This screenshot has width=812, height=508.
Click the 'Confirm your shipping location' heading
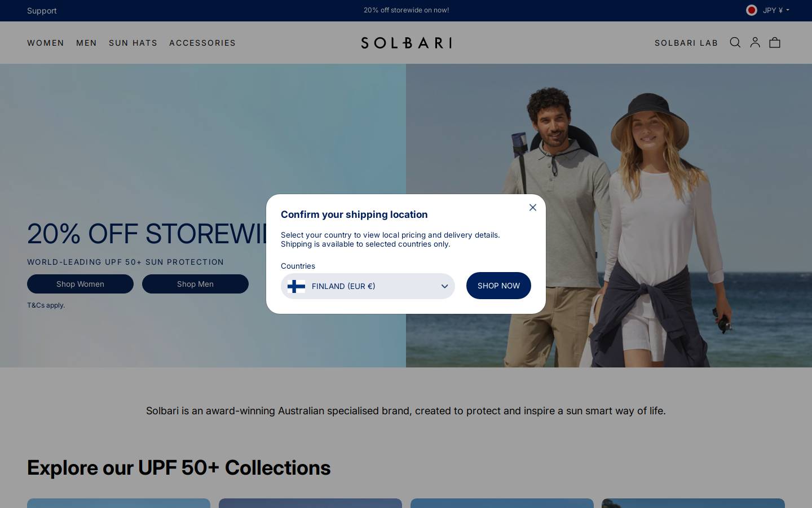coord(354,214)
